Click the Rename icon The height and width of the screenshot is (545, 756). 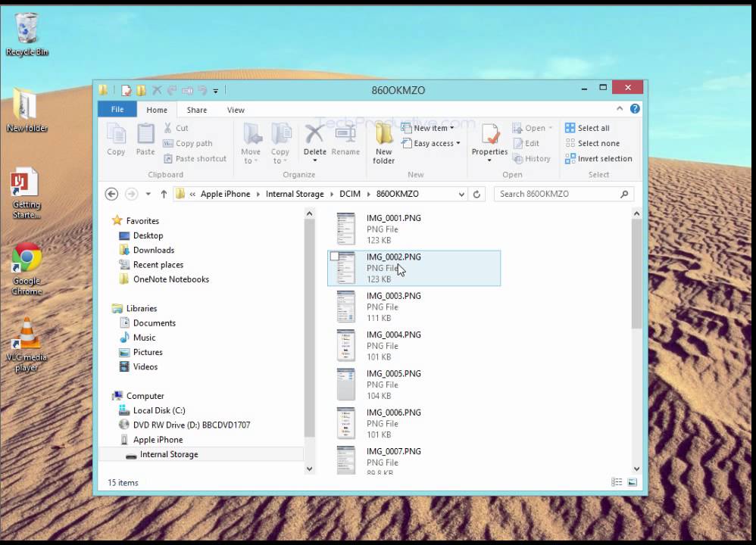pyautogui.click(x=345, y=135)
